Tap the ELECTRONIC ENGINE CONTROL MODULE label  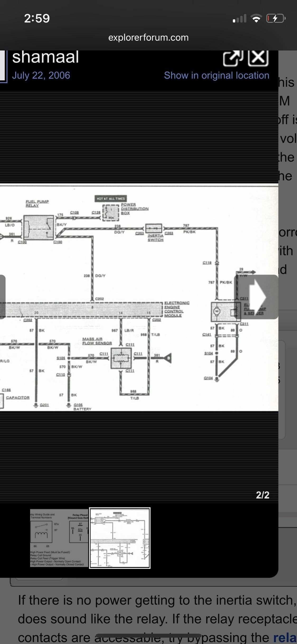(x=177, y=309)
